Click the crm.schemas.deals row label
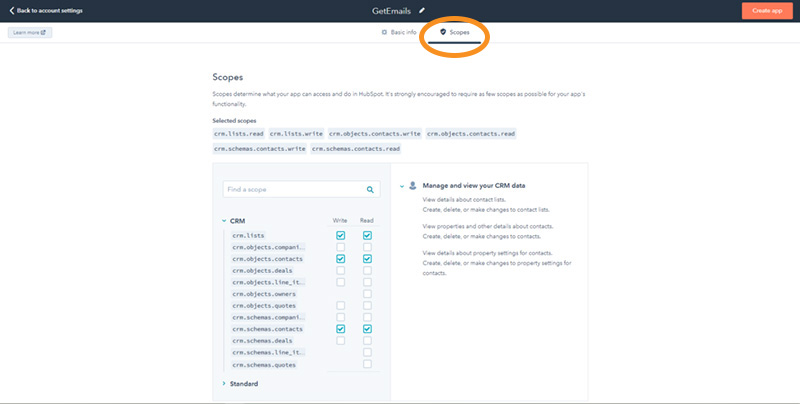 coord(262,341)
